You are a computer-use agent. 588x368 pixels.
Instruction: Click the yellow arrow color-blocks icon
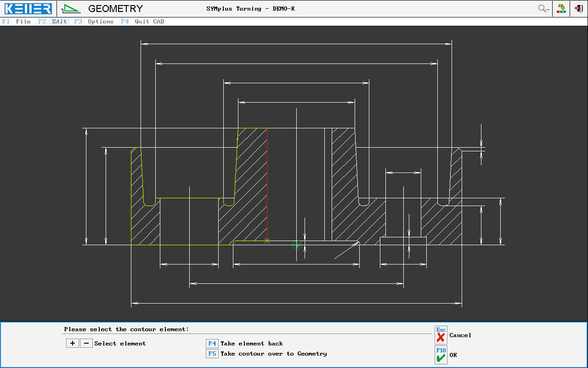click(561, 8)
